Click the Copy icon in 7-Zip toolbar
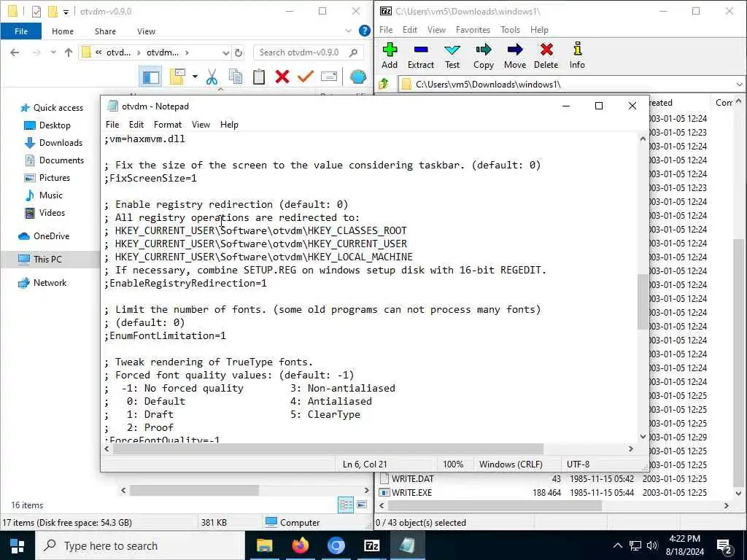 click(483, 55)
